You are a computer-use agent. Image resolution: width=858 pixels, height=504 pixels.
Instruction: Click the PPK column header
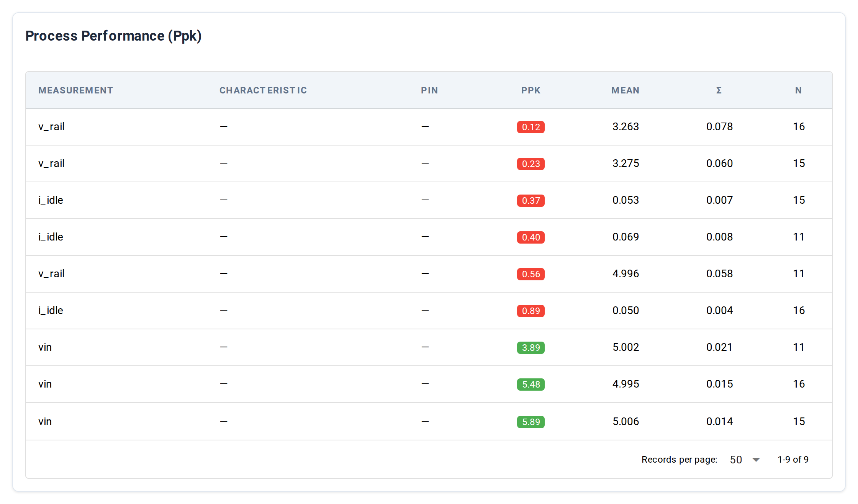[x=531, y=90]
